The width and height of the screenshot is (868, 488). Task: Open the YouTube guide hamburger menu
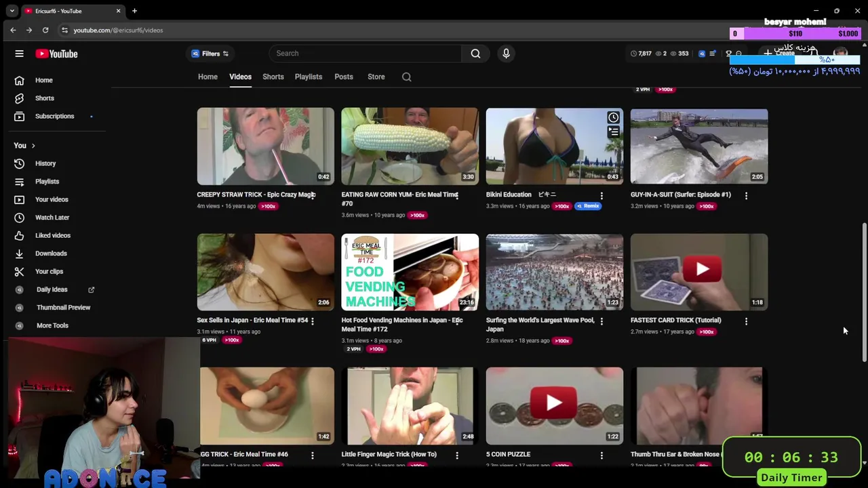(19, 54)
